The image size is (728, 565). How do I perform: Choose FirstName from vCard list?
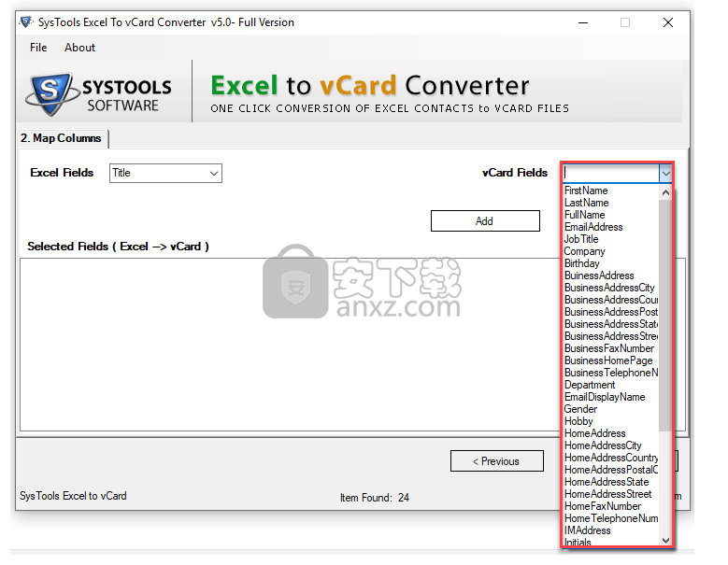pos(586,191)
